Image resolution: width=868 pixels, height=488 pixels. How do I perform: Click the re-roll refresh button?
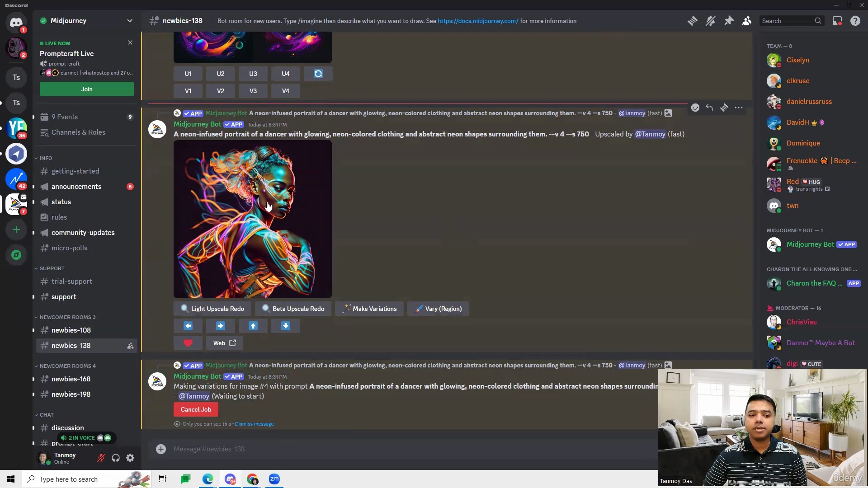click(x=318, y=74)
